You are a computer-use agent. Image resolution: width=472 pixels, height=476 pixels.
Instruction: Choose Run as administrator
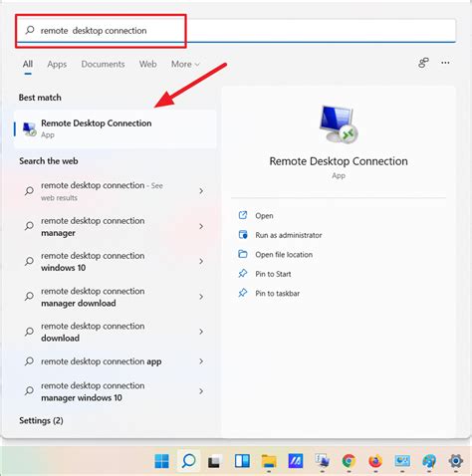[x=289, y=235]
